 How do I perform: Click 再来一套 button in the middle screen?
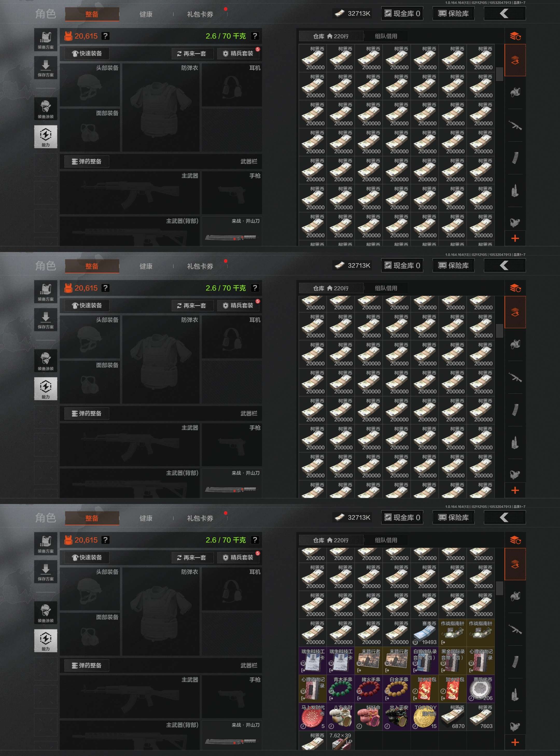192,305
